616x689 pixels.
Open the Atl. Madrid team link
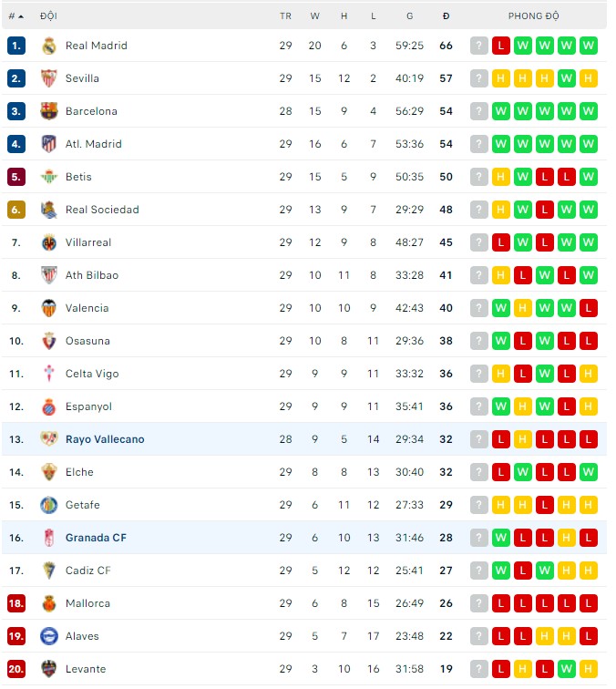(x=93, y=144)
